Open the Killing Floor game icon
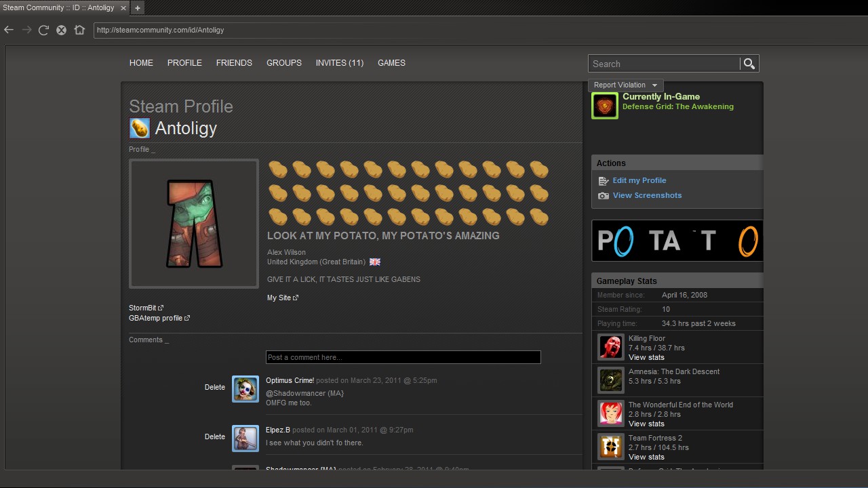 (611, 347)
